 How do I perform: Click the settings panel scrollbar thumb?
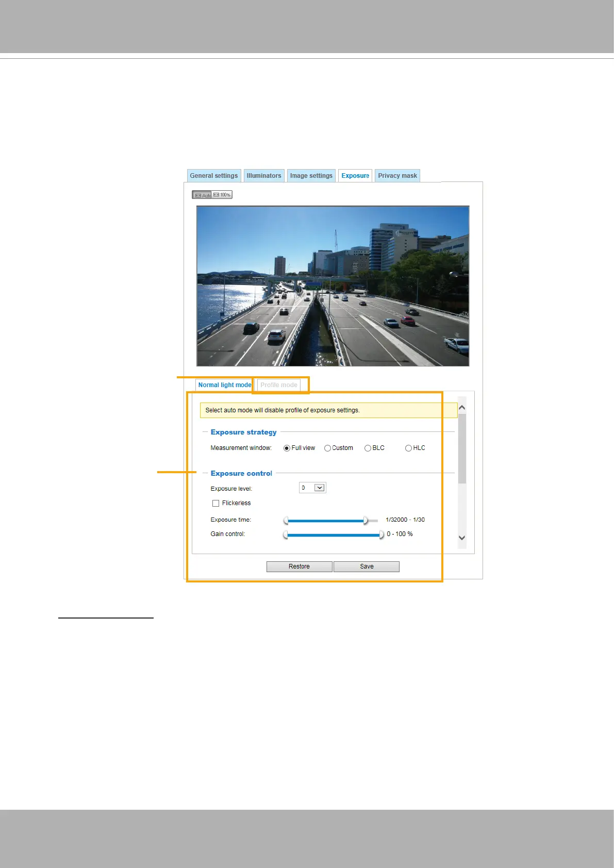click(462, 448)
